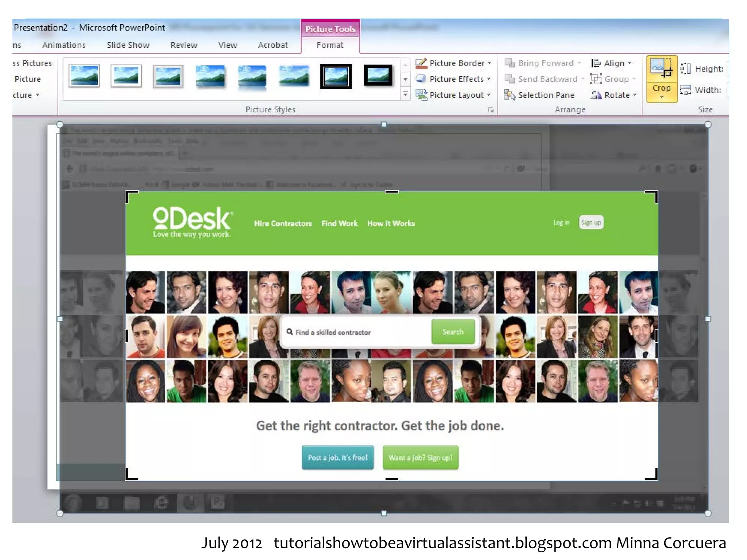Click the Picture Layout icon
Screen dimensions: 747x560
tap(421, 95)
